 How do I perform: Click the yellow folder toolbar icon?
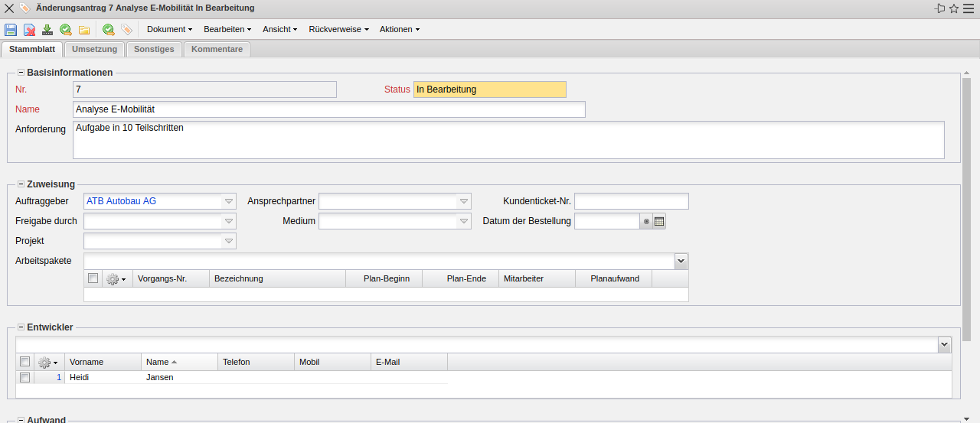click(x=84, y=30)
